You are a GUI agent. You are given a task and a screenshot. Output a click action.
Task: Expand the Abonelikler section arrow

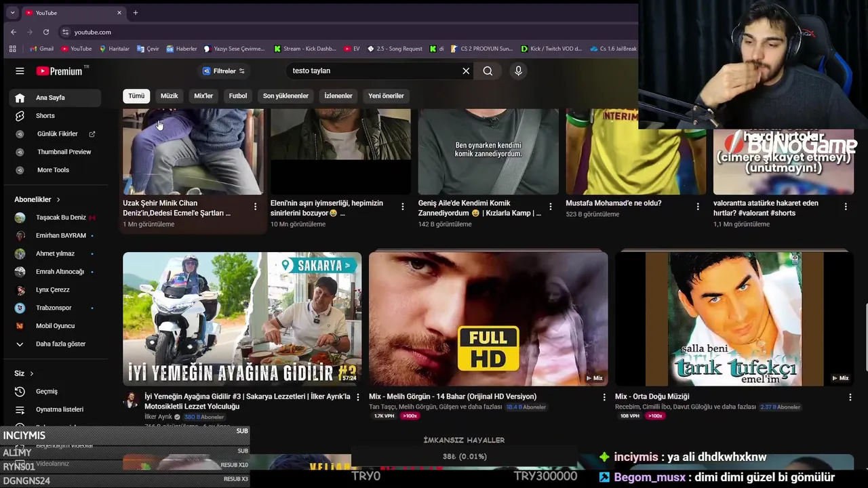[x=58, y=199]
